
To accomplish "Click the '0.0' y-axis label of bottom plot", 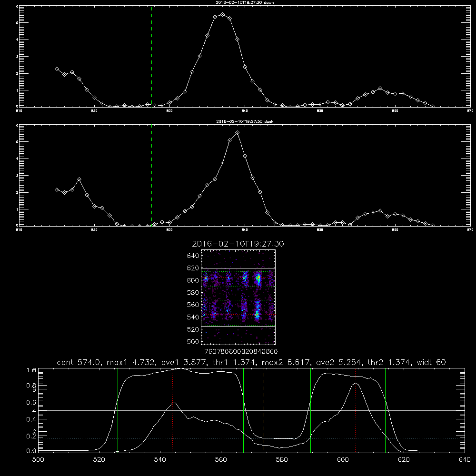I will pos(31,451).
